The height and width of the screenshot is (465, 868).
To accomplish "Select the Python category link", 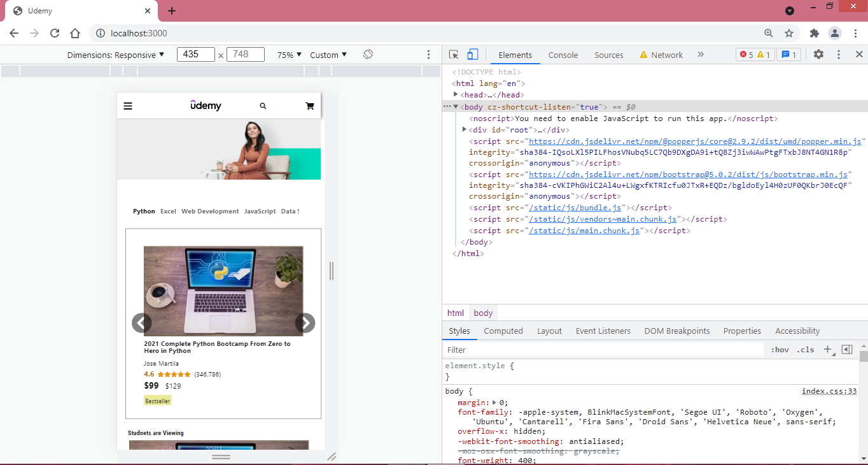I will coord(144,211).
